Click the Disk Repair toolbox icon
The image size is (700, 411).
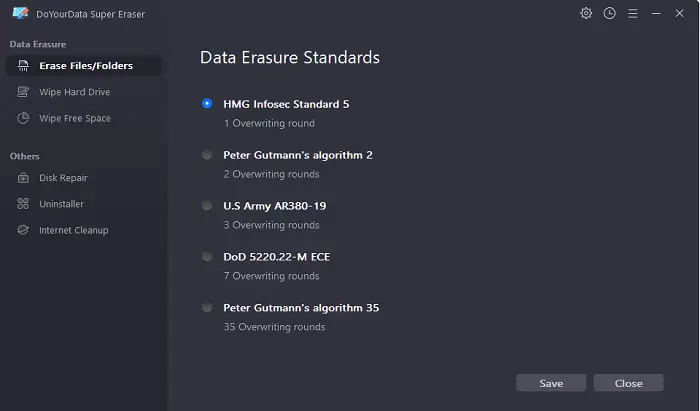(x=23, y=178)
